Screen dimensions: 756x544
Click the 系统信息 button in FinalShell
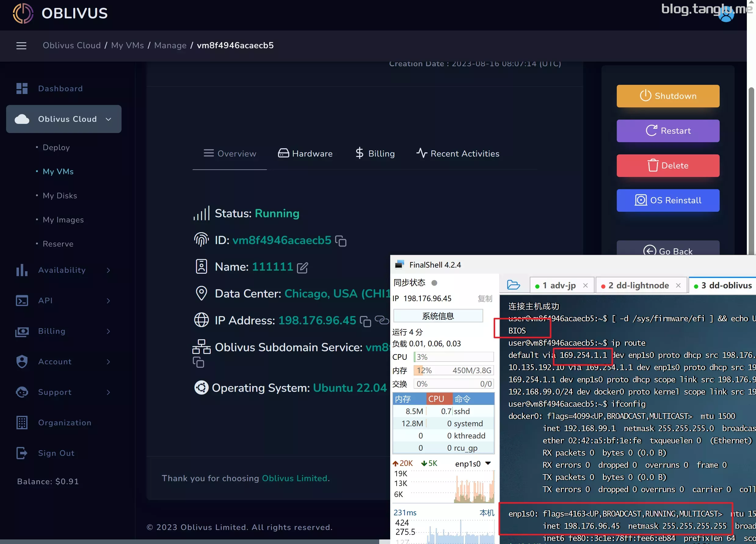coord(438,316)
